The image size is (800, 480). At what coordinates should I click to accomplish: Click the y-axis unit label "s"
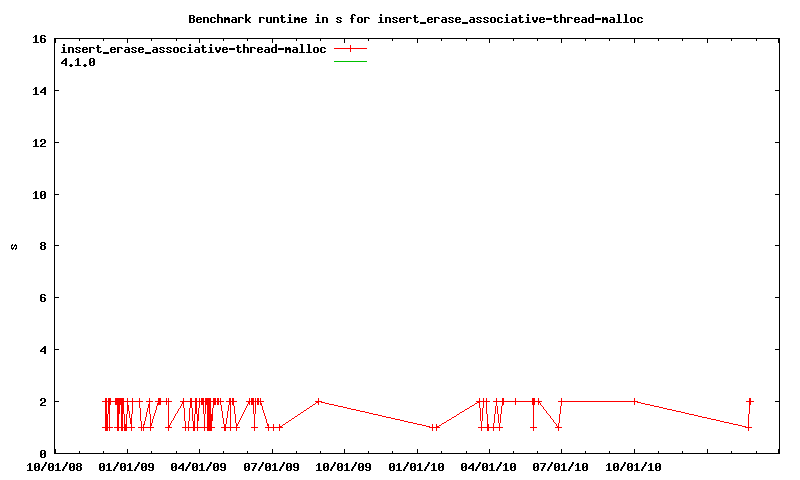pyautogui.click(x=15, y=246)
